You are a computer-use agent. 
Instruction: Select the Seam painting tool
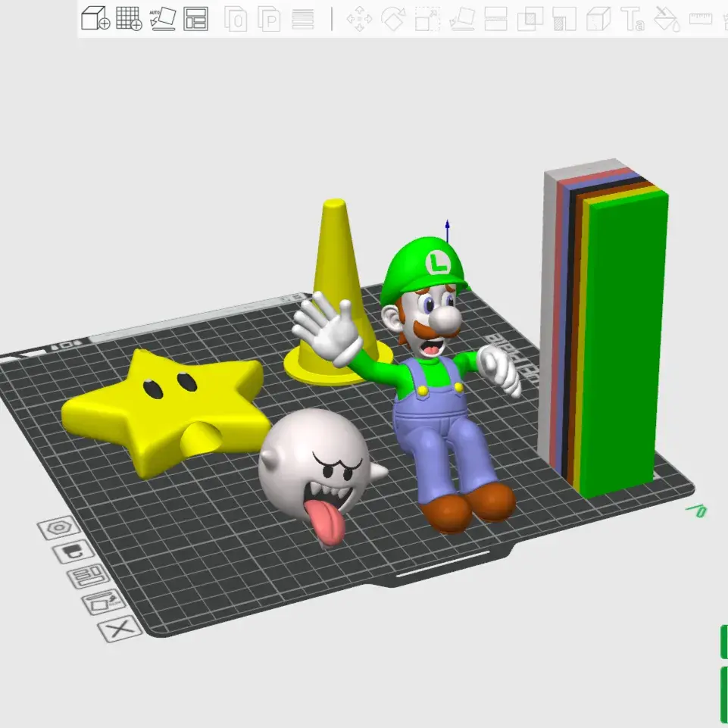tap(598, 19)
